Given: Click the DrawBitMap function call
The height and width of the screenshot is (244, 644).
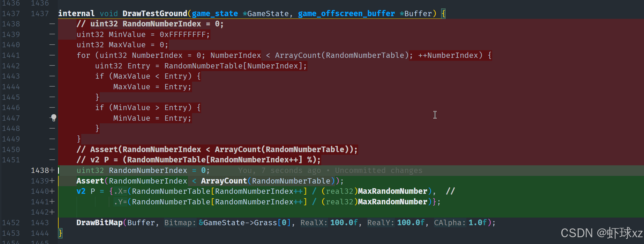Looking at the screenshot, I should point(99,223).
